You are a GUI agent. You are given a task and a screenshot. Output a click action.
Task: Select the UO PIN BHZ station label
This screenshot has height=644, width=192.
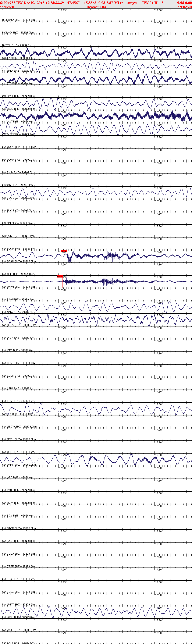tap(17, 223)
